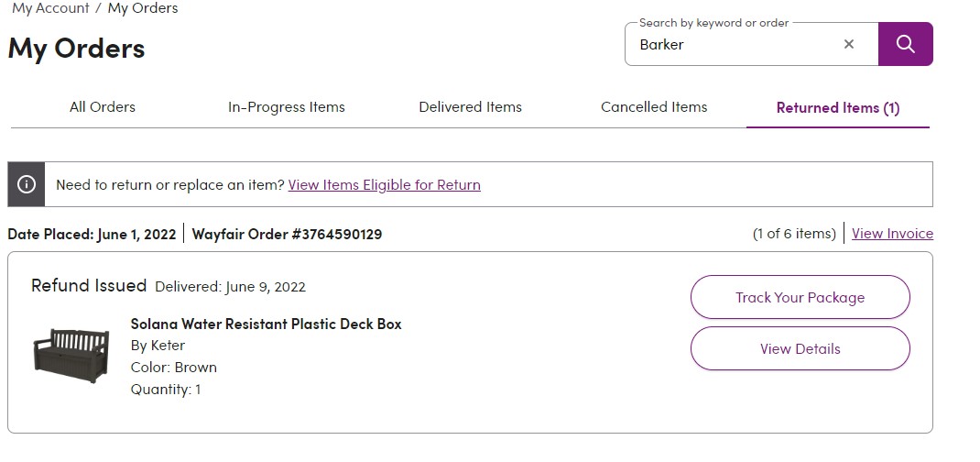This screenshot has height=462, width=980.
Task: Switch to In-Progress Items tab
Action: click(x=287, y=107)
